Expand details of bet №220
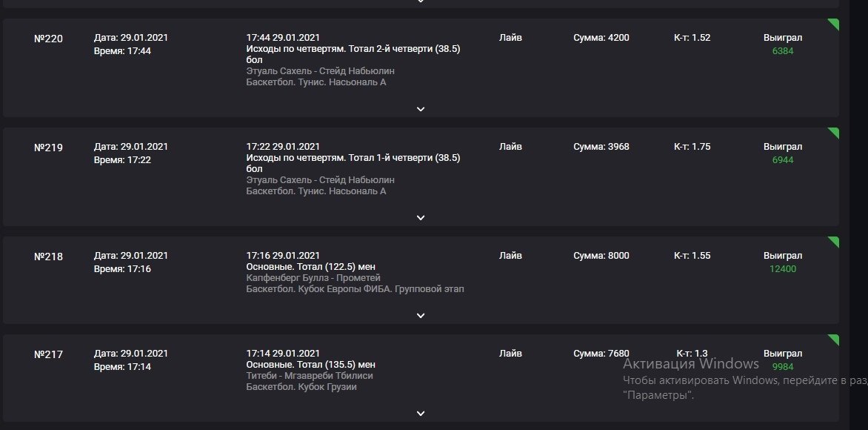This screenshot has width=868, height=430. pos(421,109)
